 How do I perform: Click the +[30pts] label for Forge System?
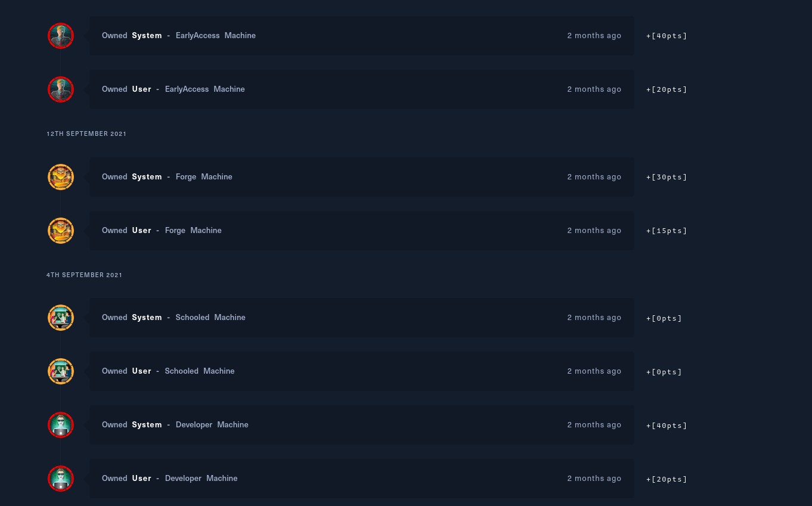click(x=667, y=177)
